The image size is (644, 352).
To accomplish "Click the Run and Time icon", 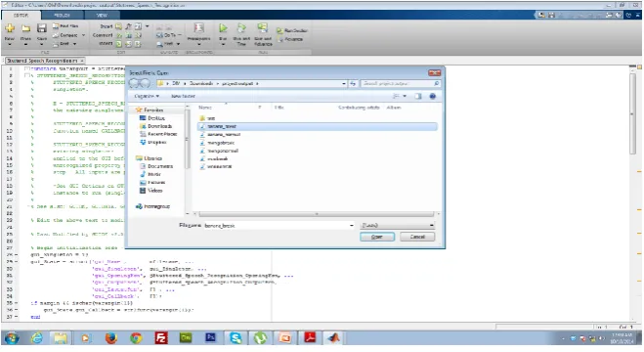I will (x=241, y=28).
